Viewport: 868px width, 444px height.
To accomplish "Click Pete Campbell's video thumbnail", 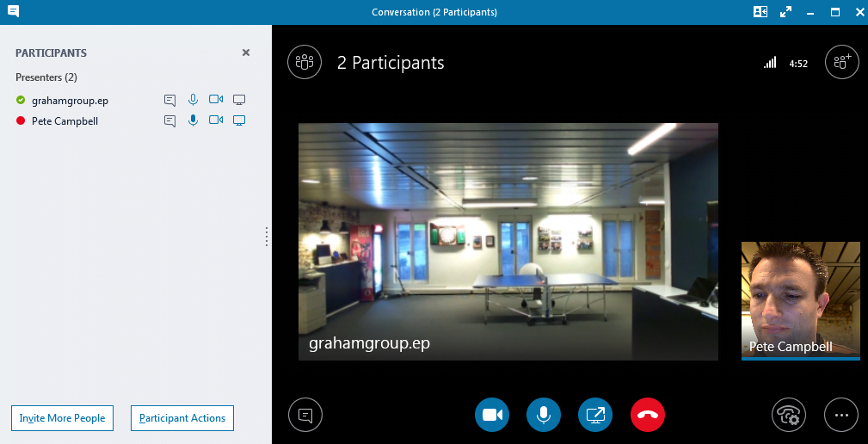I will [800, 300].
